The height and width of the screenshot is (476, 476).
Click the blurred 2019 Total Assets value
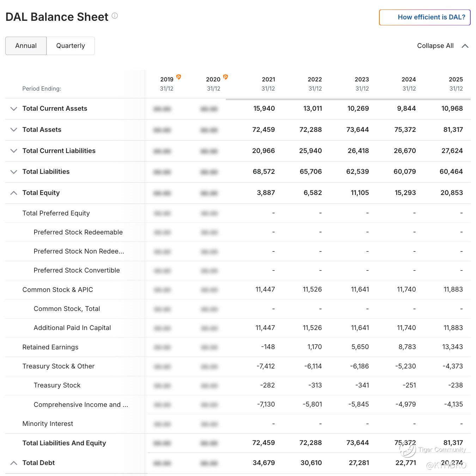[162, 130]
